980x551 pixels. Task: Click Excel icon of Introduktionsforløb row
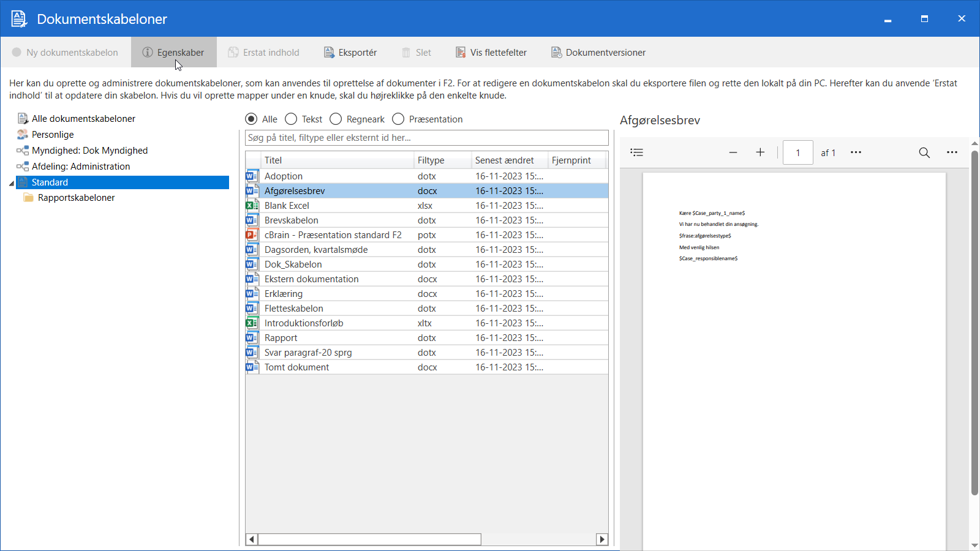coord(252,323)
